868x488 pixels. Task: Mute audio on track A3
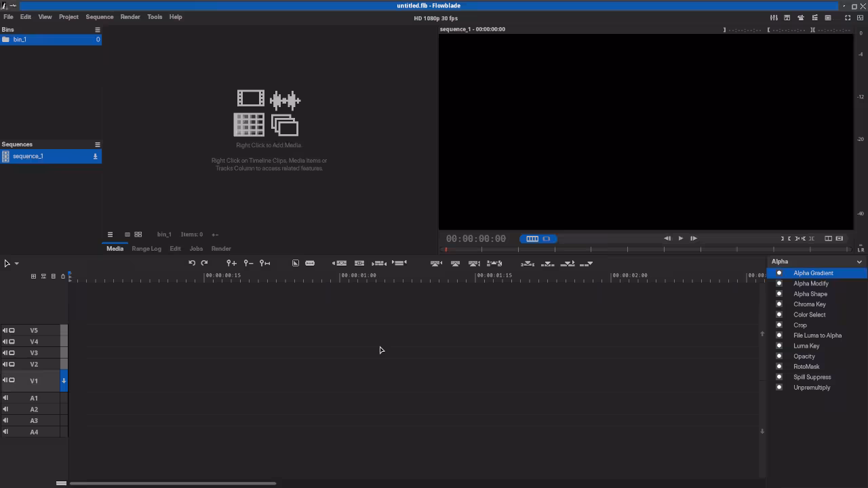5,420
